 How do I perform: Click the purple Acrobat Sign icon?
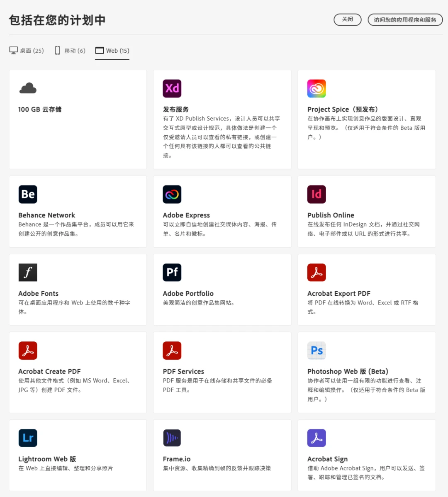click(317, 438)
